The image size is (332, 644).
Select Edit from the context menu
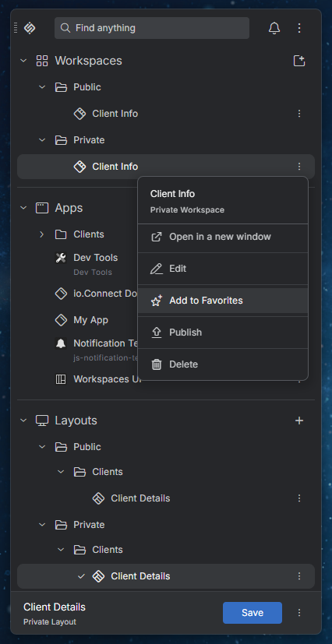point(223,269)
